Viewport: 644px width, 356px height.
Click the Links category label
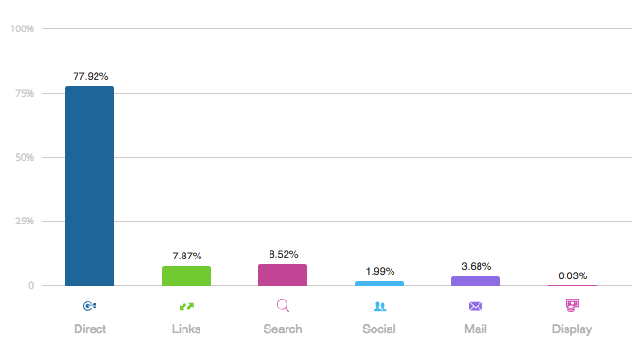(x=186, y=329)
